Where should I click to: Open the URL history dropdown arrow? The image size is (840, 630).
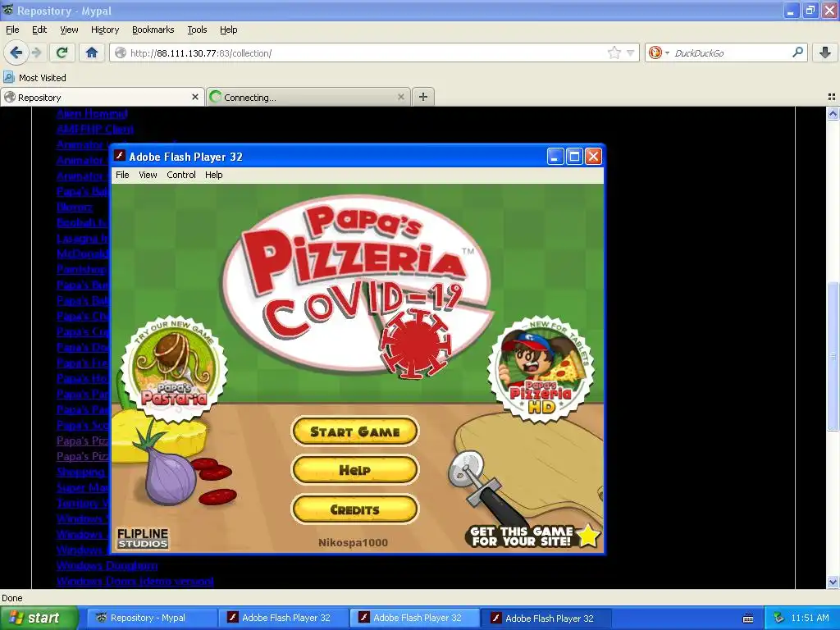click(x=631, y=52)
